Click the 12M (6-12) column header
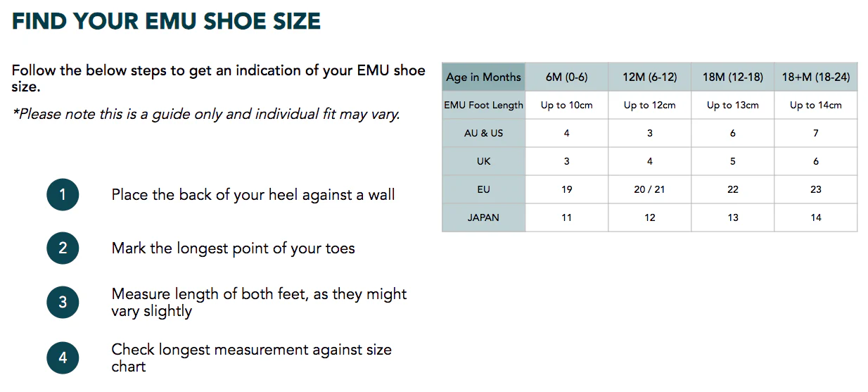 tap(649, 77)
